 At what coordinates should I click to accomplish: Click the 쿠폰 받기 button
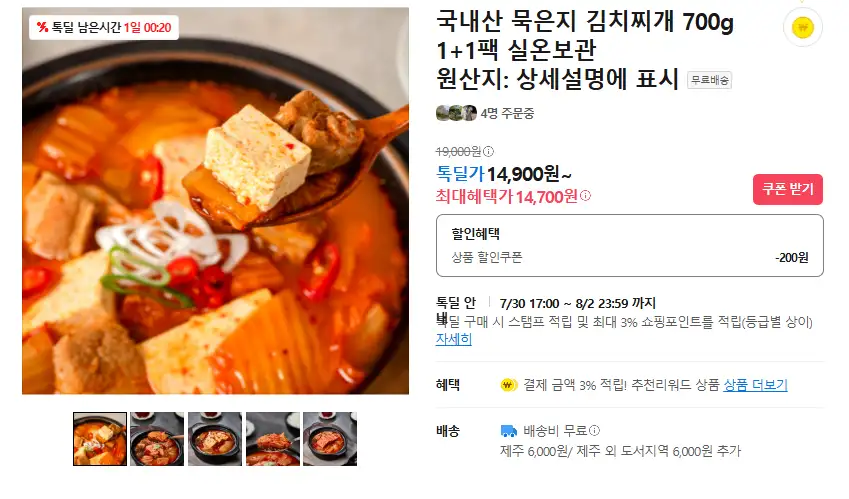788,189
